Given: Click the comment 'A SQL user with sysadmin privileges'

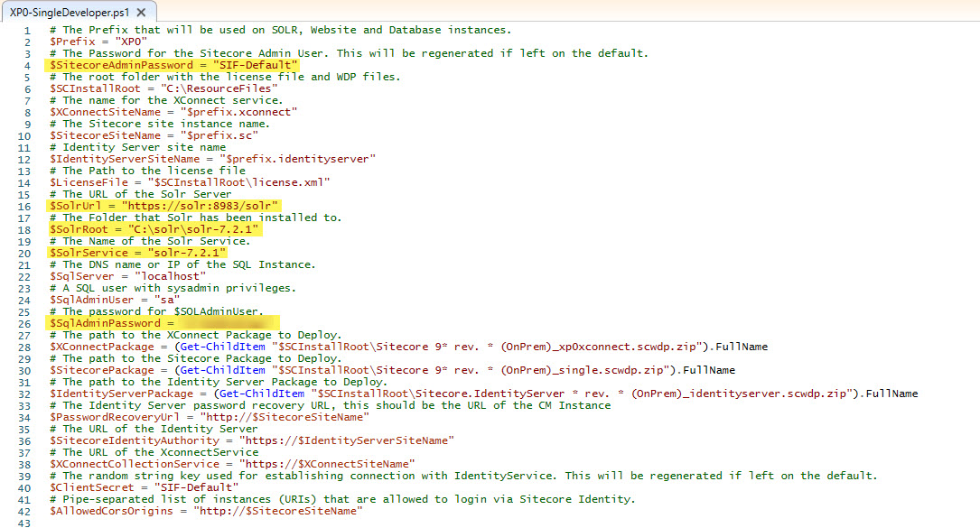Looking at the screenshot, I should (173, 288).
